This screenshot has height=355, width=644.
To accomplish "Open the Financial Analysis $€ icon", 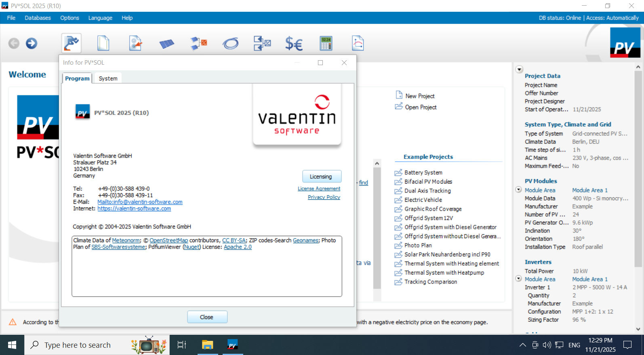I will pyautogui.click(x=294, y=43).
